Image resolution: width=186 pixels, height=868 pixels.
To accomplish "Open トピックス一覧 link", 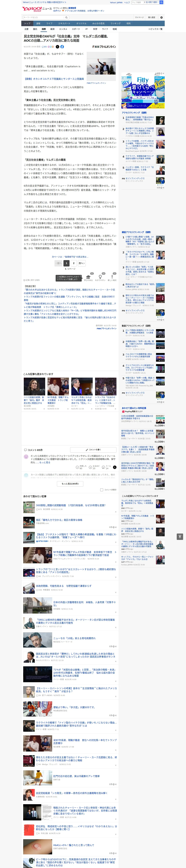I will pyautogui.click(x=155, y=29).
